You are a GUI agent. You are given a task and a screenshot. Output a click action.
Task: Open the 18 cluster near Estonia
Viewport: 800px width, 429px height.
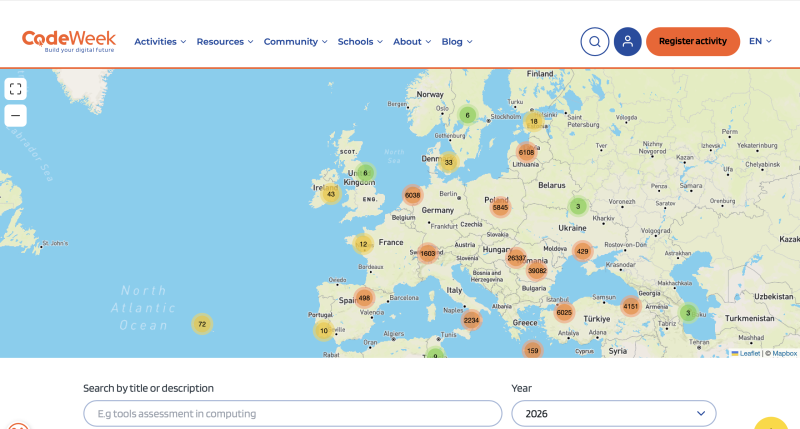click(x=533, y=121)
